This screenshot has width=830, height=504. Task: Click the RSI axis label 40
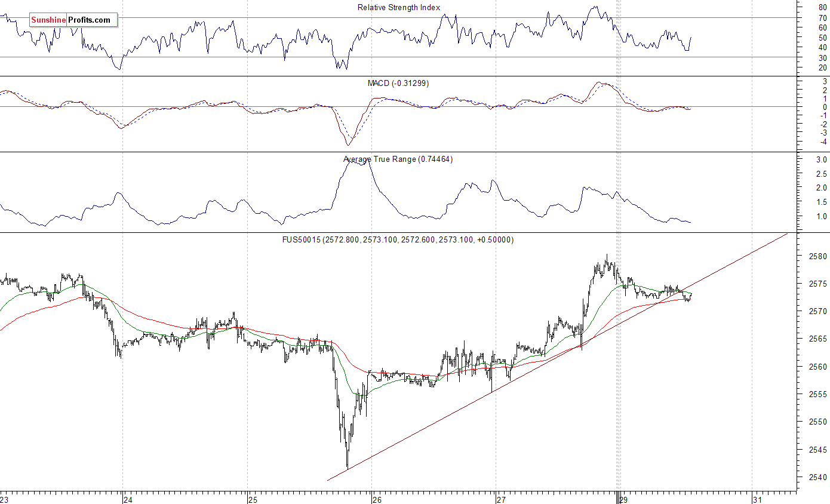tap(823, 48)
